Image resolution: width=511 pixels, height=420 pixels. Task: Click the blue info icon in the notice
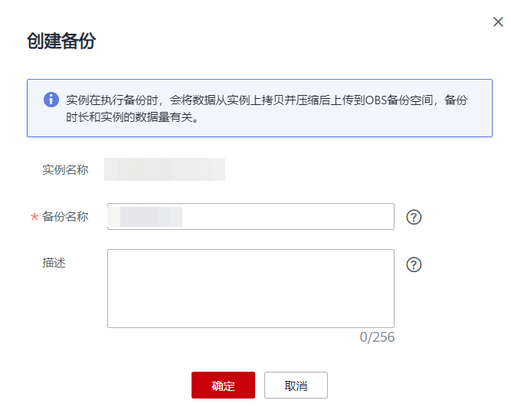coord(51,100)
